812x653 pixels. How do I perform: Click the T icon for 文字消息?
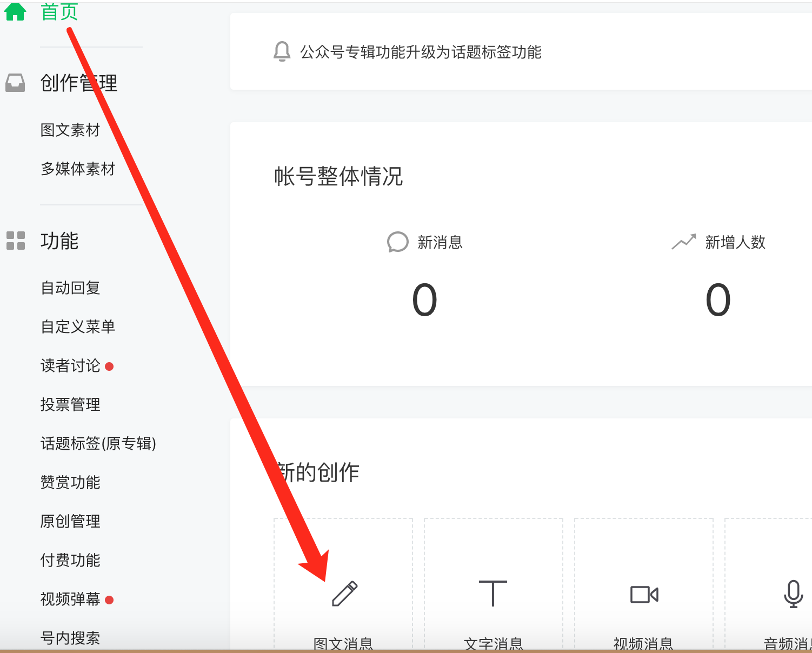coord(493,593)
